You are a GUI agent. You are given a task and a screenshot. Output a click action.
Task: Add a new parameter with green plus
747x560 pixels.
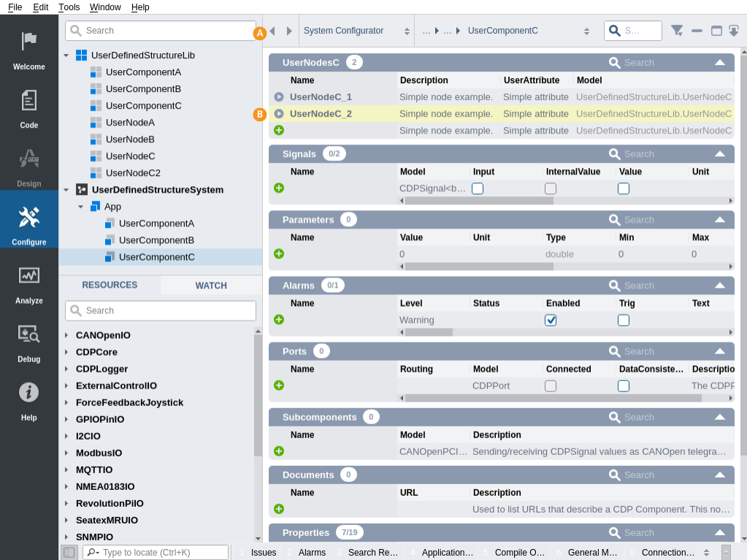pos(279,254)
